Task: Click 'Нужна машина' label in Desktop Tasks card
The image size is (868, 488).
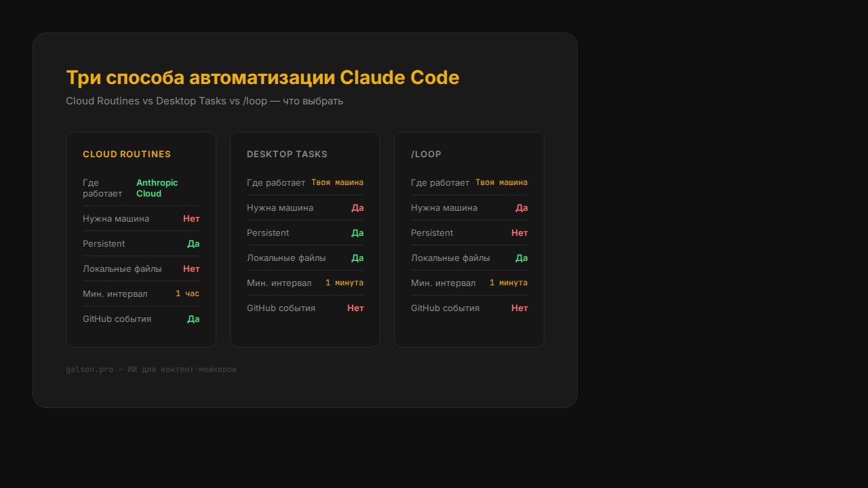Action: point(280,208)
